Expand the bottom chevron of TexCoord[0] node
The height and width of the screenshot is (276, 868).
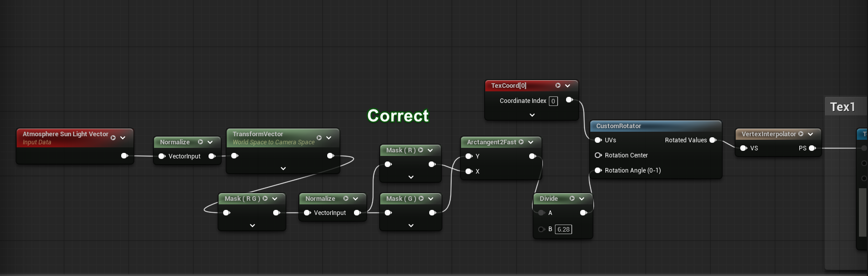(532, 115)
